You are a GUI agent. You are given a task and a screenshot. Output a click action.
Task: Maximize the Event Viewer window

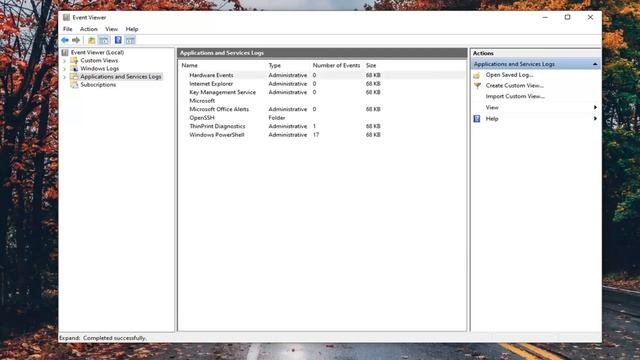[567, 17]
